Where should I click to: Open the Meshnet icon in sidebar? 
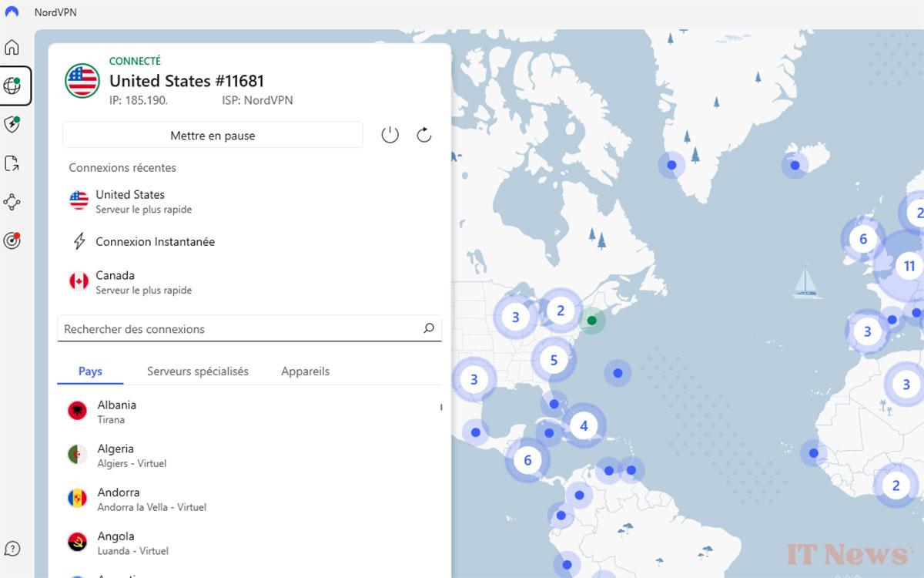click(12, 202)
